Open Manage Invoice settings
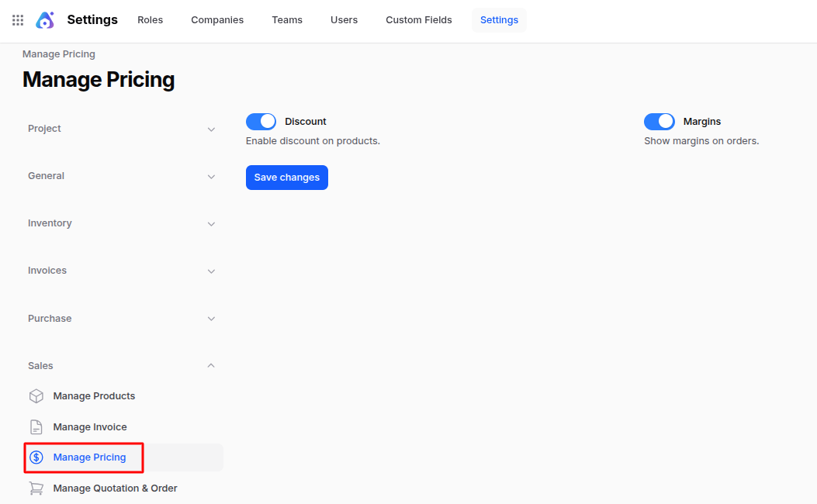 point(88,426)
